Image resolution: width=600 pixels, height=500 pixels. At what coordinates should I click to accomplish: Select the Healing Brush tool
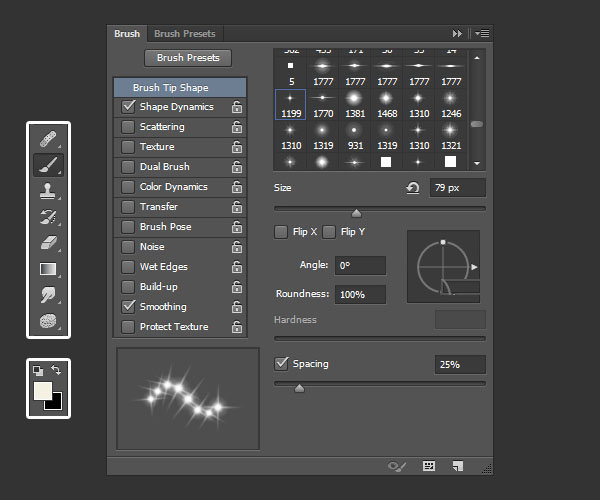coord(48,139)
